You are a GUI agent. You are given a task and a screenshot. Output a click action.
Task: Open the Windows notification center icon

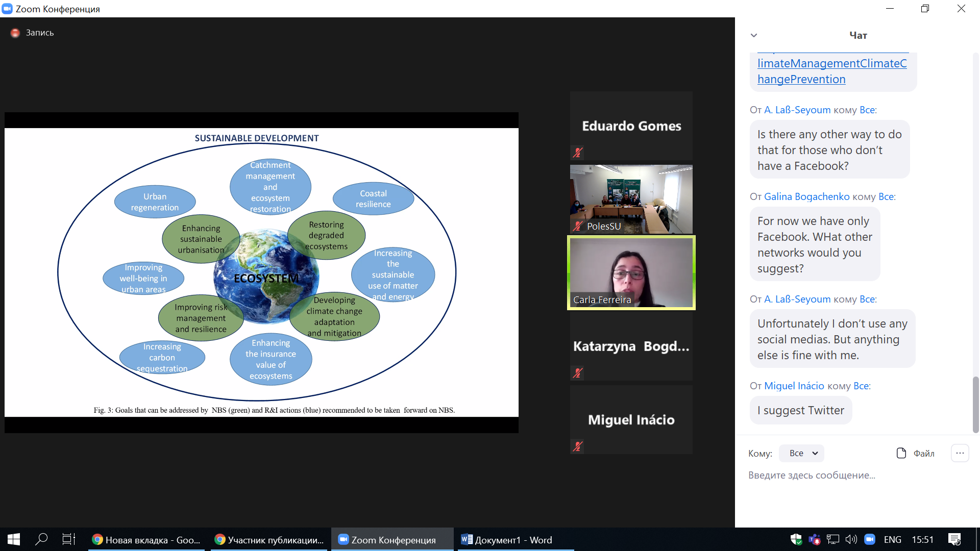(x=954, y=539)
